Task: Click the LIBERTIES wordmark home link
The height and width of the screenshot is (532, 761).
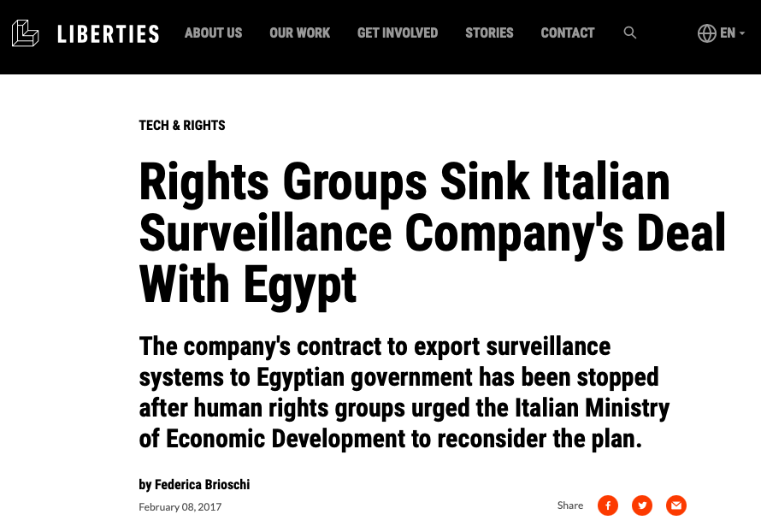Action: pos(108,34)
